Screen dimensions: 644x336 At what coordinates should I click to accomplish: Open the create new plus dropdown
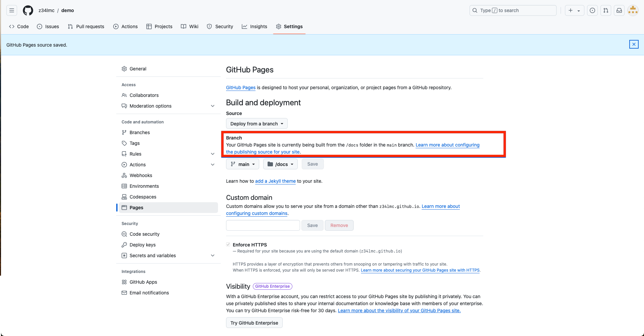point(574,10)
